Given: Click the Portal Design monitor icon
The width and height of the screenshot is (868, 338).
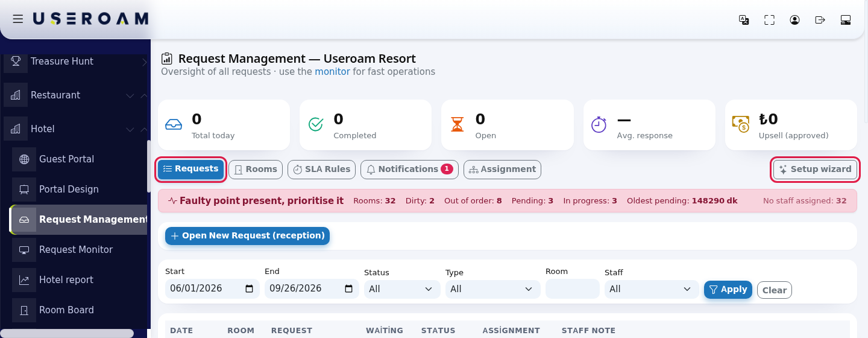Looking at the screenshot, I should [24, 189].
